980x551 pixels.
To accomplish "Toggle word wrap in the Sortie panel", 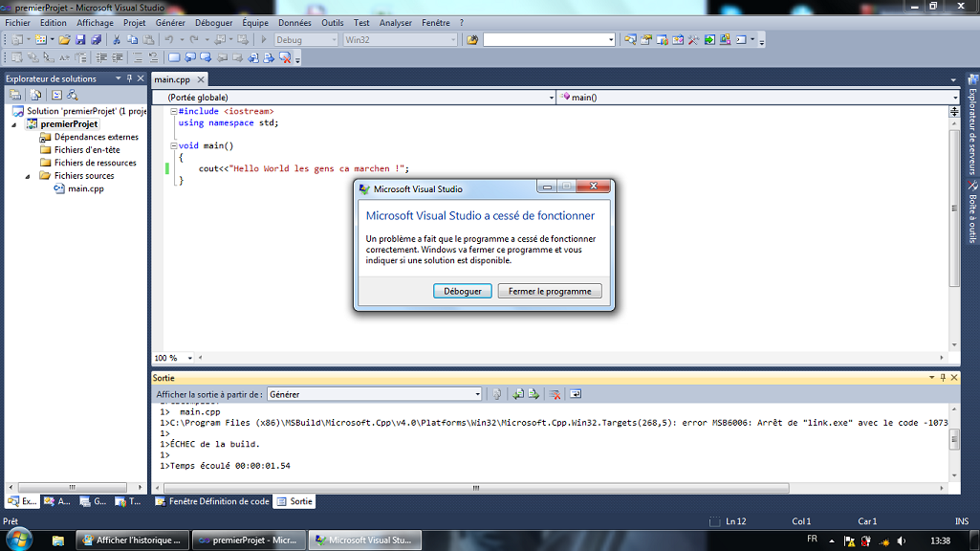I will click(x=575, y=394).
